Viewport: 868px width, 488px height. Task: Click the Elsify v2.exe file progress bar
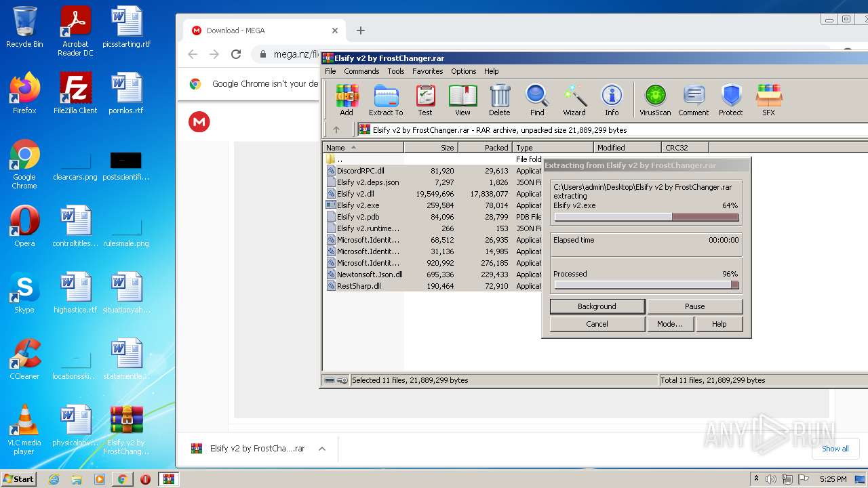point(646,217)
